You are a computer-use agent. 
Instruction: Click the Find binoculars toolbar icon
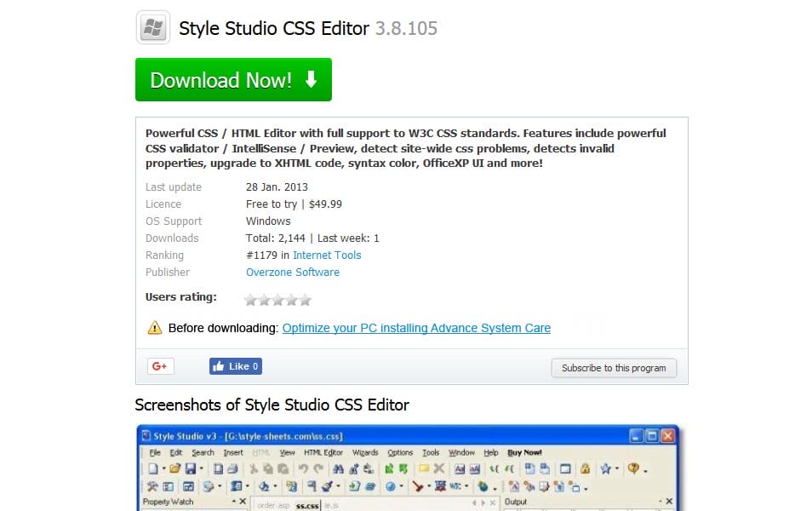pos(338,469)
